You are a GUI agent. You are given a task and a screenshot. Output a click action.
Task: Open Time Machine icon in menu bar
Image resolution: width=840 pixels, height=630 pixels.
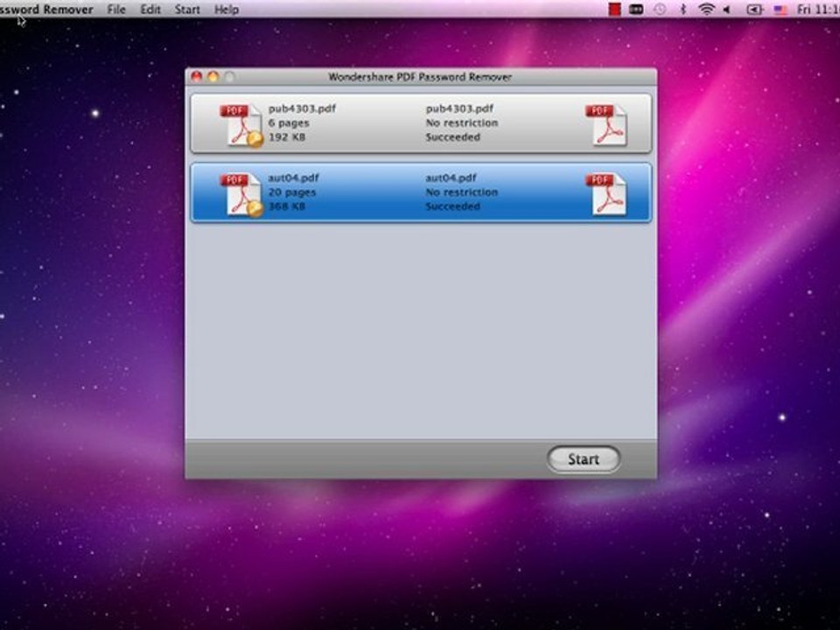(660, 9)
